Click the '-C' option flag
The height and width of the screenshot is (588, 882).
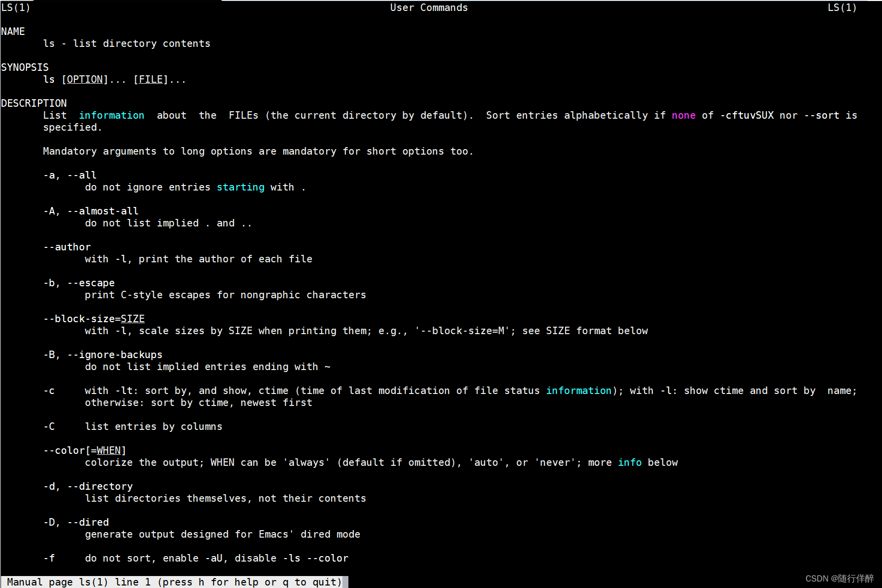[x=49, y=426]
